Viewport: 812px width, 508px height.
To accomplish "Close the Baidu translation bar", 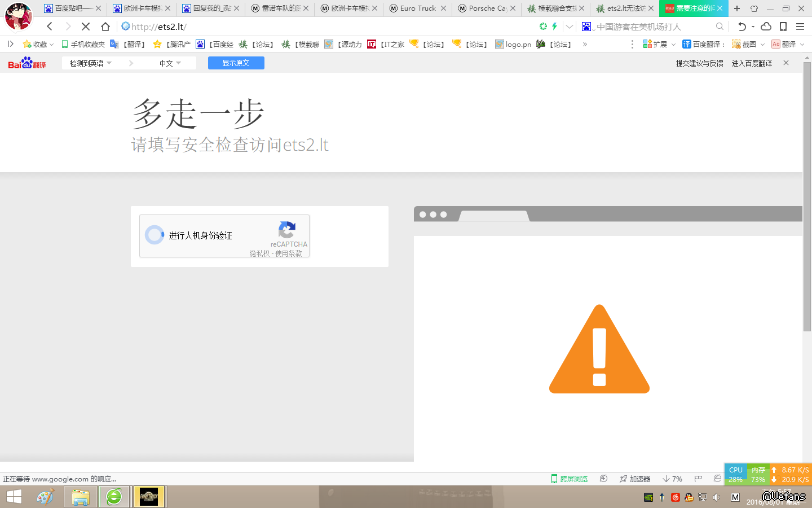I will (786, 63).
